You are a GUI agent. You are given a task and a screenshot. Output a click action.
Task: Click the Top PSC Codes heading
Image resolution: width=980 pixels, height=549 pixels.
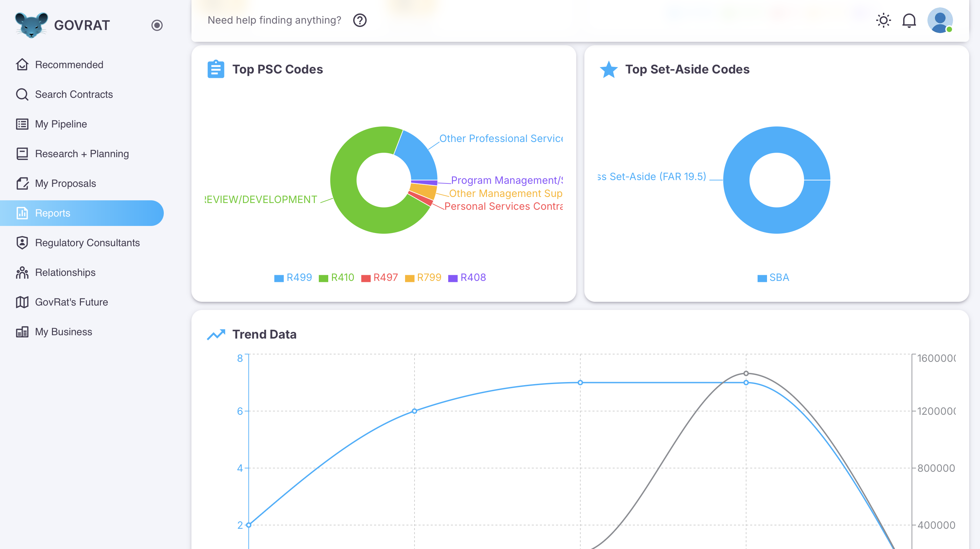click(x=278, y=69)
